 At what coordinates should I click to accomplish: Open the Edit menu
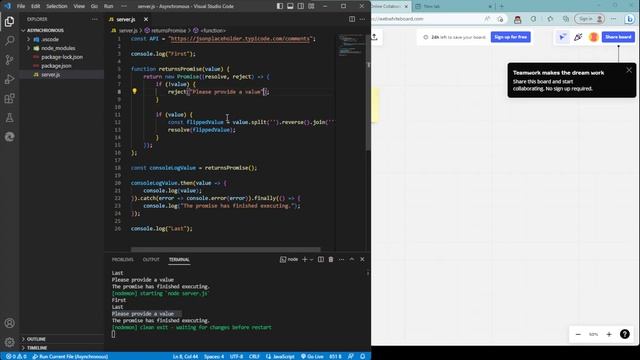pos(36,6)
